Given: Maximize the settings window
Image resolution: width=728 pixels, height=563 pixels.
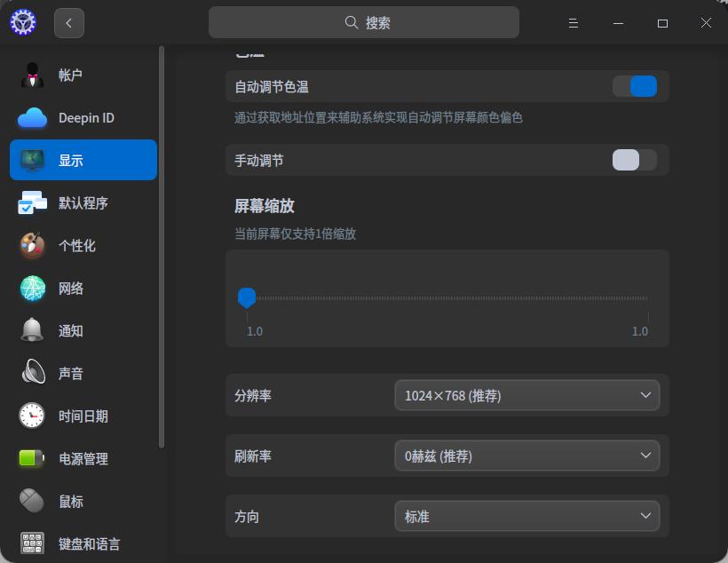Looking at the screenshot, I should click(x=662, y=23).
